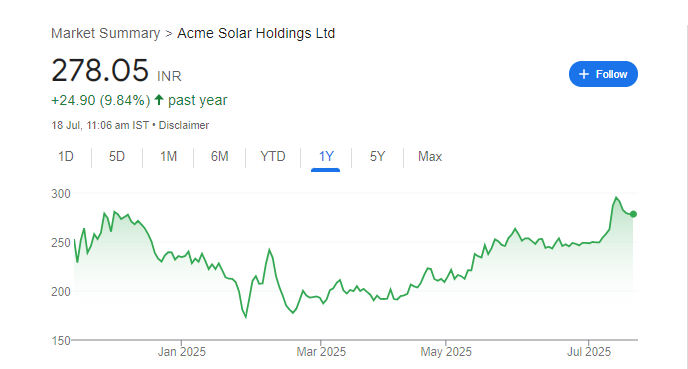Screen dimensions: 688x369
Task: Select the 5D time range tab
Action: (x=117, y=157)
